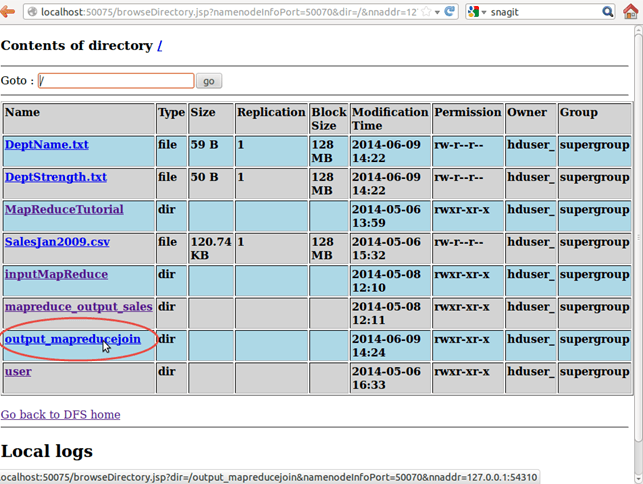
Task: Open the MapReduceTutorial directory
Action: point(64,210)
